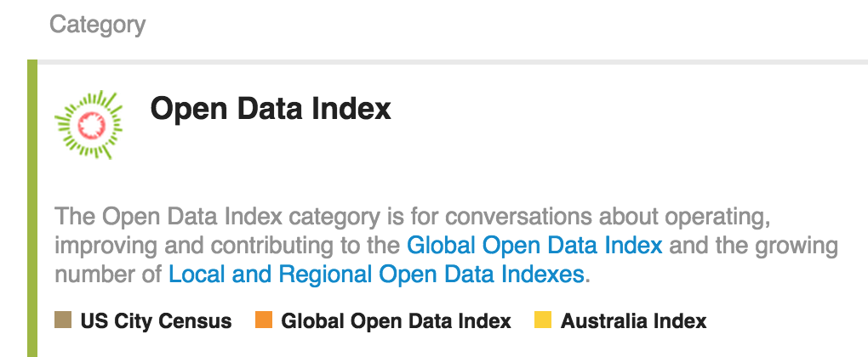868x357 pixels.
Task: Click the tan US City Census square
Action: pyautogui.click(x=63, y=321)
